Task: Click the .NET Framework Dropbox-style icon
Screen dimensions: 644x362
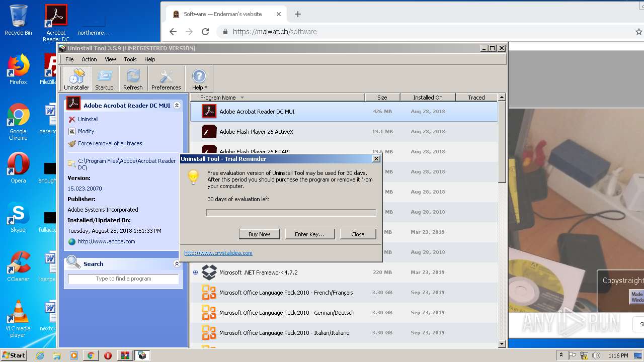Action: click(x=209, y=272)
